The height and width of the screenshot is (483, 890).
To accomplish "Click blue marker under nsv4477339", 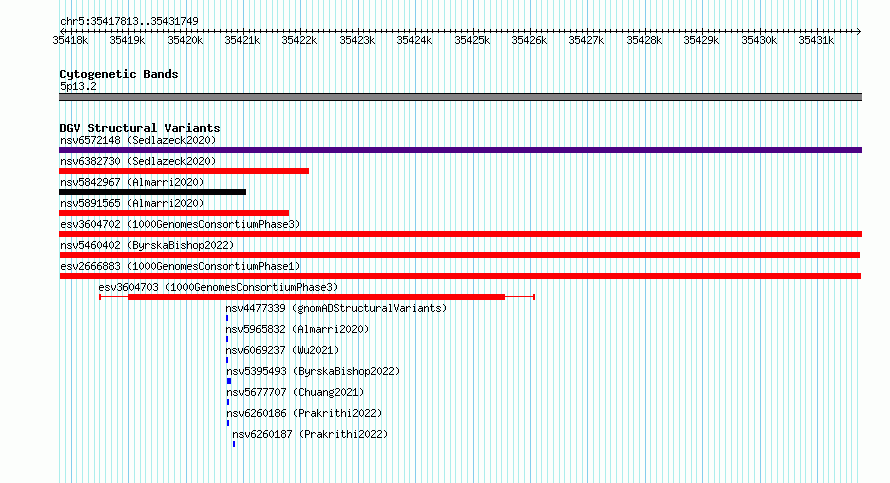I will click(x=227, y=318).
